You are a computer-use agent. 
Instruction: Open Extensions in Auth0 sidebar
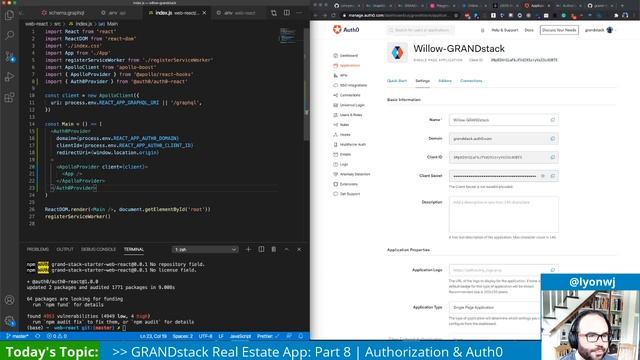click(x=346, y=184)
